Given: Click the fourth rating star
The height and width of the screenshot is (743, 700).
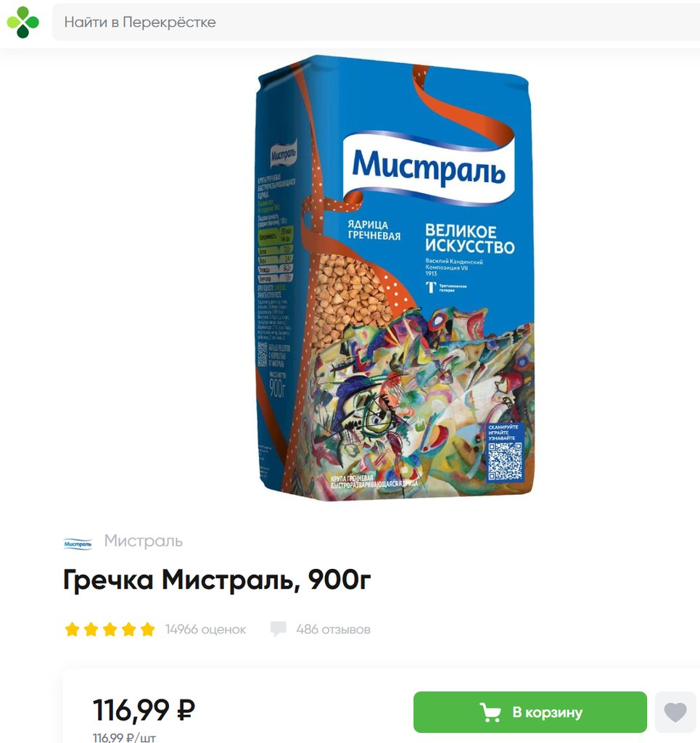Looking at the screenshot, I should coord(129,629).
